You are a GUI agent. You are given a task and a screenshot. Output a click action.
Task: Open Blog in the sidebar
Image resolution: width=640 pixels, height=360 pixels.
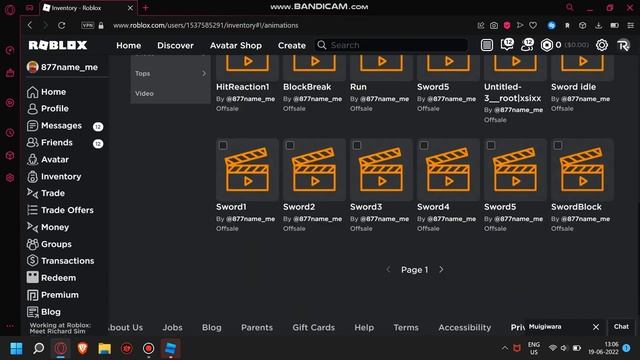tap(44, 312)
